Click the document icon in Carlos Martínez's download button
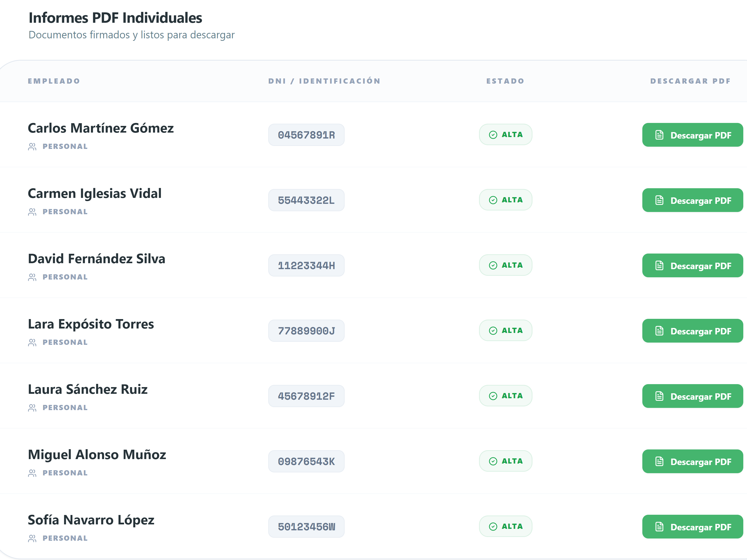Viewport: 747px width, 560px height. point(659,135)
